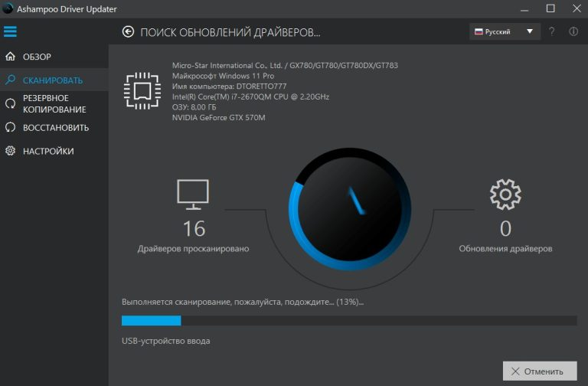Click the gear icon beside НАСТРОЙКИ
The width and height of the screenshot is (588, 386).
[x=11, y=151]
